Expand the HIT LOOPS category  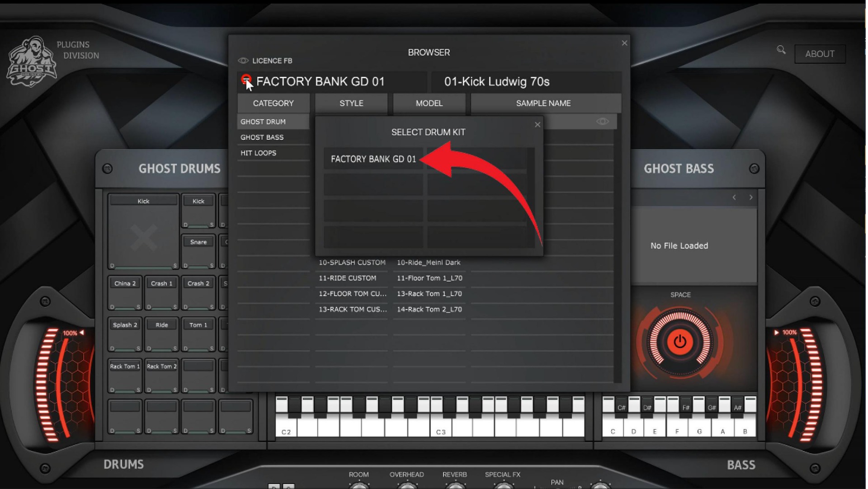pos(259,152)
